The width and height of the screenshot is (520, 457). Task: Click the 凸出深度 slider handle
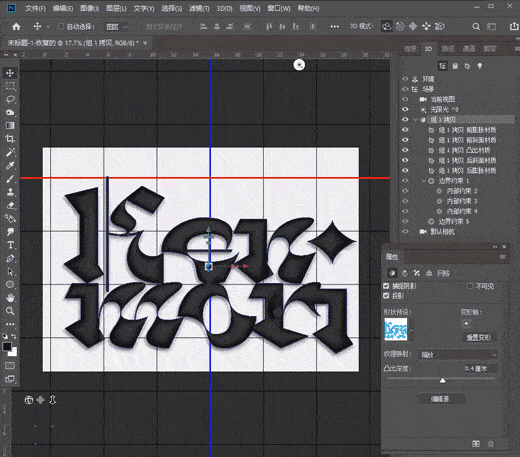[443, 381]
